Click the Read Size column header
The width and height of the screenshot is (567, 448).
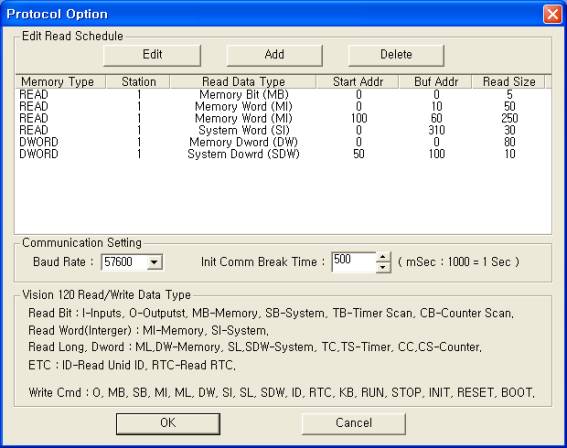[x=508, y=82]
